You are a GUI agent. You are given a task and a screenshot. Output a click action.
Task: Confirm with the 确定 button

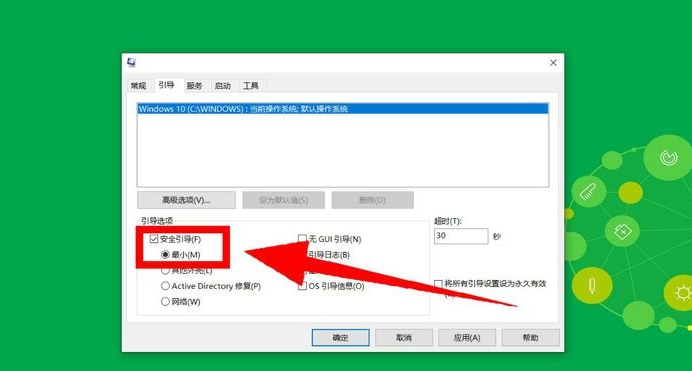click(340, 337)
